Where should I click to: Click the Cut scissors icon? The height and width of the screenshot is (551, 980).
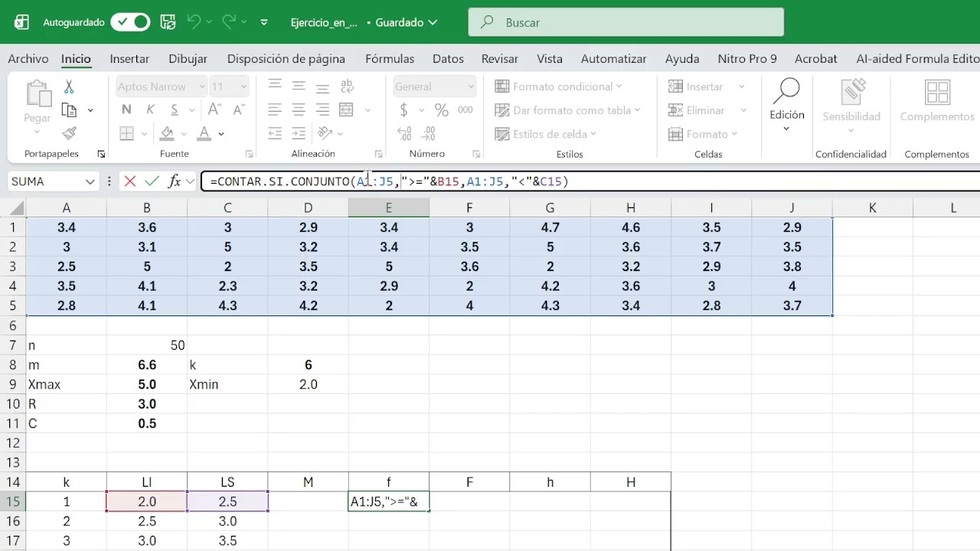pos(69,86)
